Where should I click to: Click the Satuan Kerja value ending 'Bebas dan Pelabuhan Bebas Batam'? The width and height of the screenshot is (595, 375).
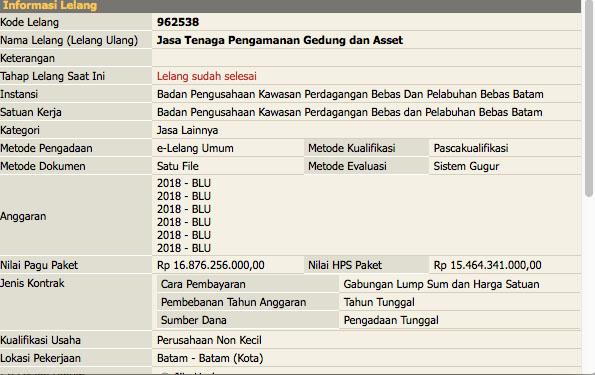pos(349,112)
